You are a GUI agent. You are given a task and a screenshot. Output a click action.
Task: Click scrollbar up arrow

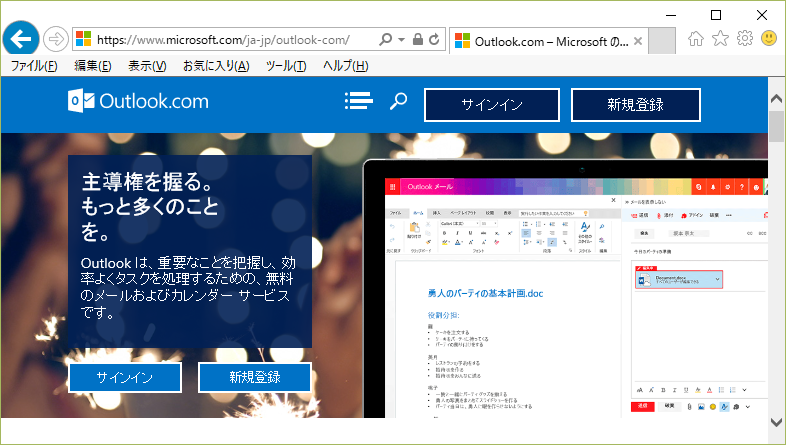click(776, 98)
